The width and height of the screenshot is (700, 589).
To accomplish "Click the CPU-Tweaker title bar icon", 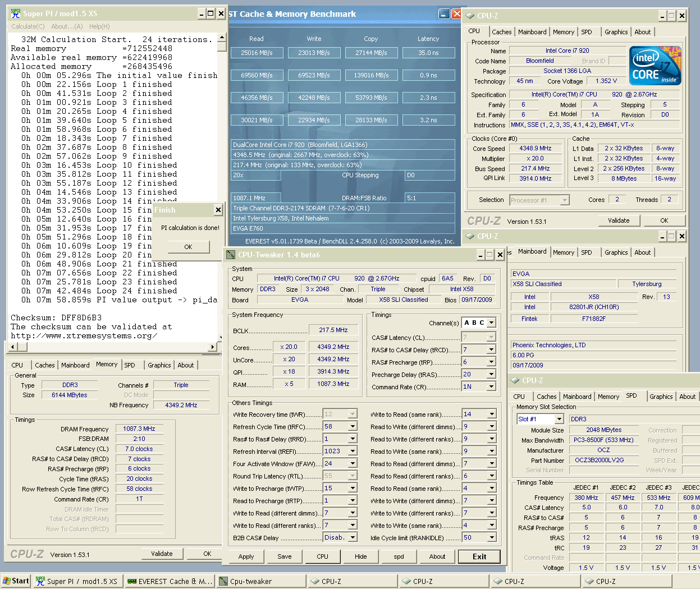I will pos(230,255).
